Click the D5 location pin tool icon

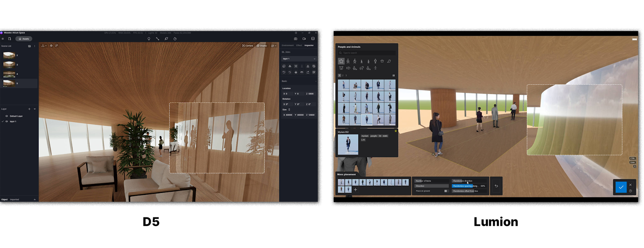point(149,39)
